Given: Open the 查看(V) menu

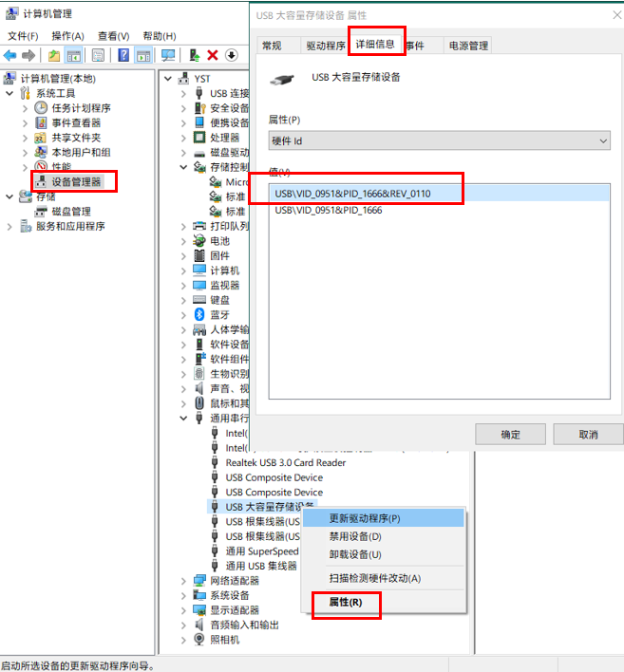Looking at the screenshot, I should click(114, 36).
